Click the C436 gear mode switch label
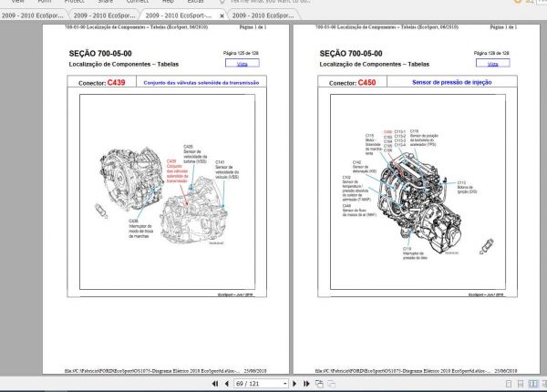Image resolution: width=547 pixels, height=392 pixels. click(140, 229)
